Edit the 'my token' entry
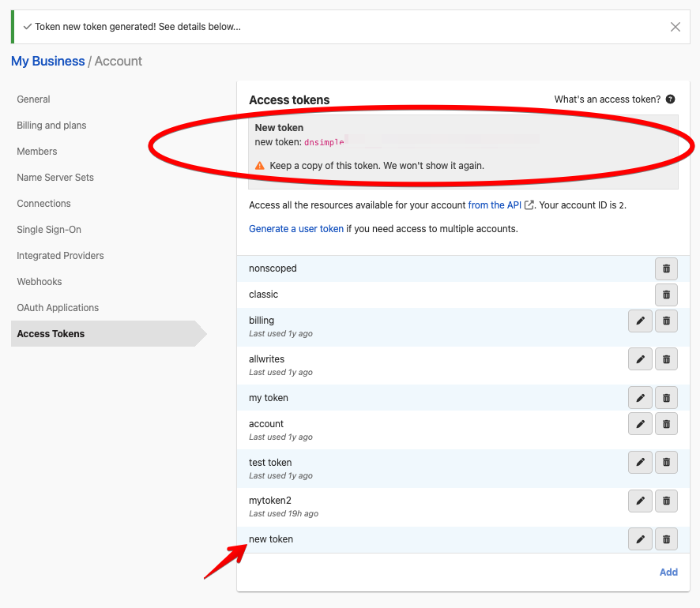This screenshot has height=608, width=700. point(640,398)
